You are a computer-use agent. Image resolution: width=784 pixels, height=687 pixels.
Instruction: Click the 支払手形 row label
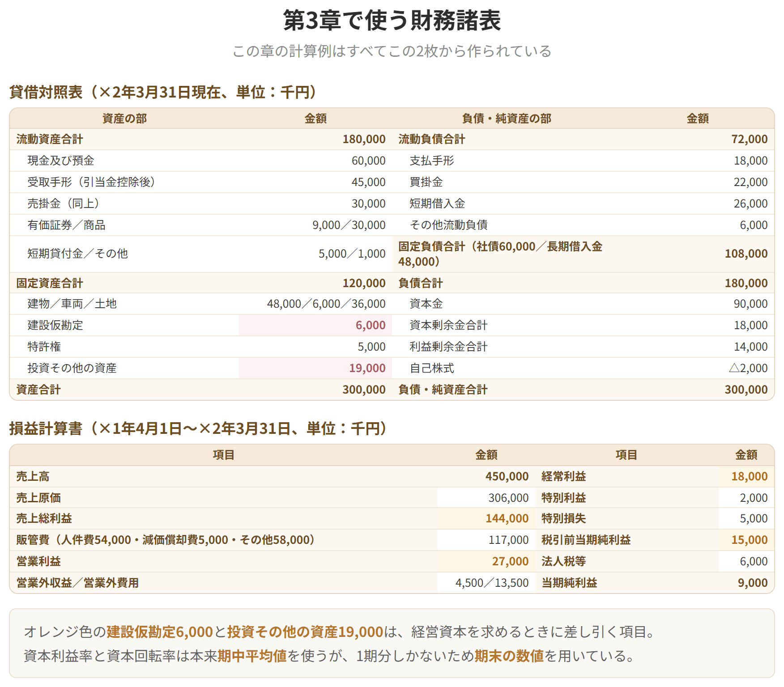point(432,161)
